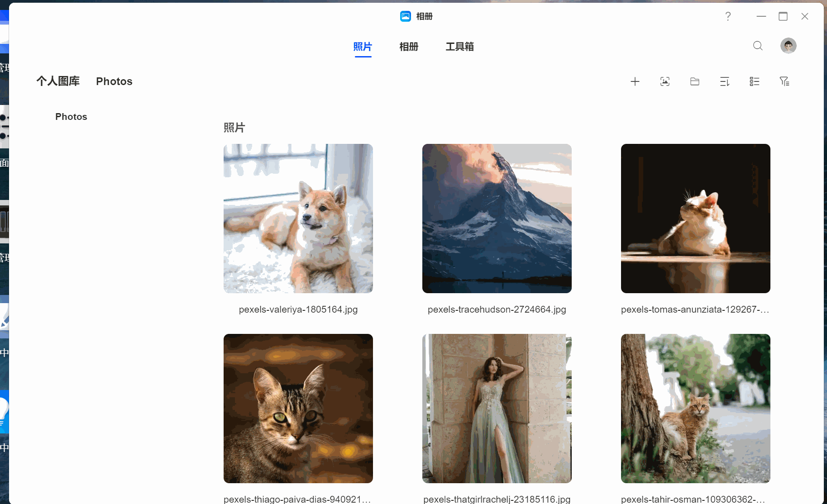Open the tabby cat closeup thumbnail
Viewport: 827px width, 504px height.
[x=298, y=409]
